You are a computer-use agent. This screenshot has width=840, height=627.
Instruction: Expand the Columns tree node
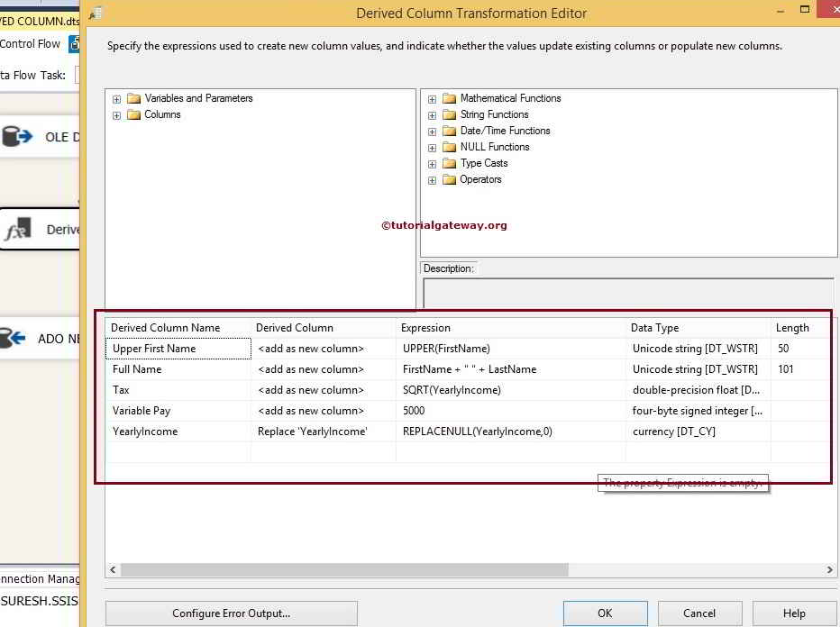(x=115, y=114)
